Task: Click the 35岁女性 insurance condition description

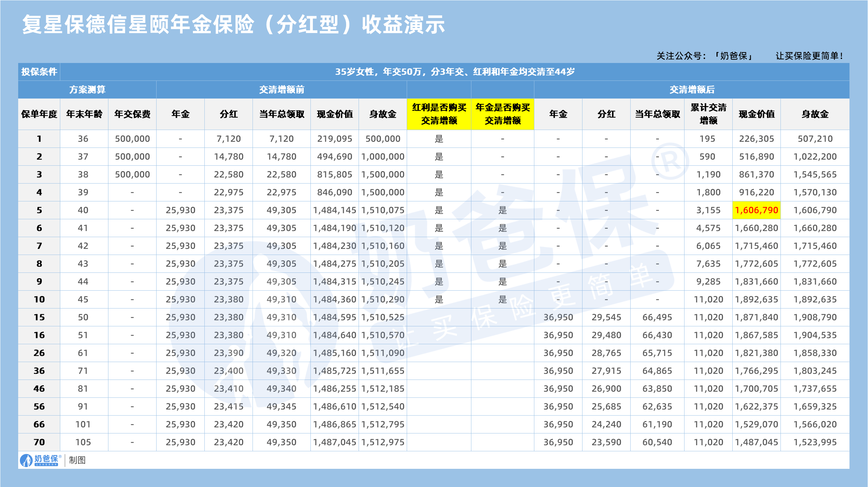Action: 455,72
